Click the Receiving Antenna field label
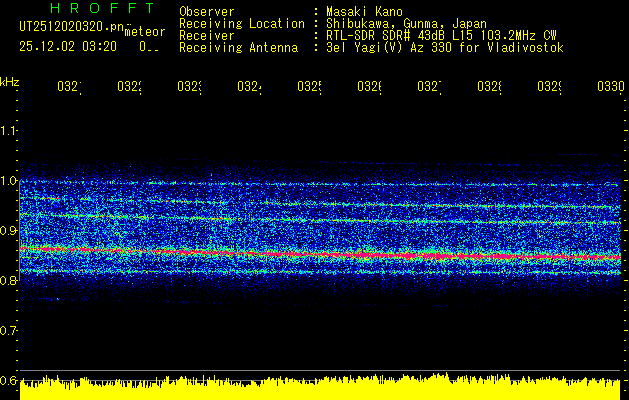This screenshot has height=400, width=629. [238, 47]
